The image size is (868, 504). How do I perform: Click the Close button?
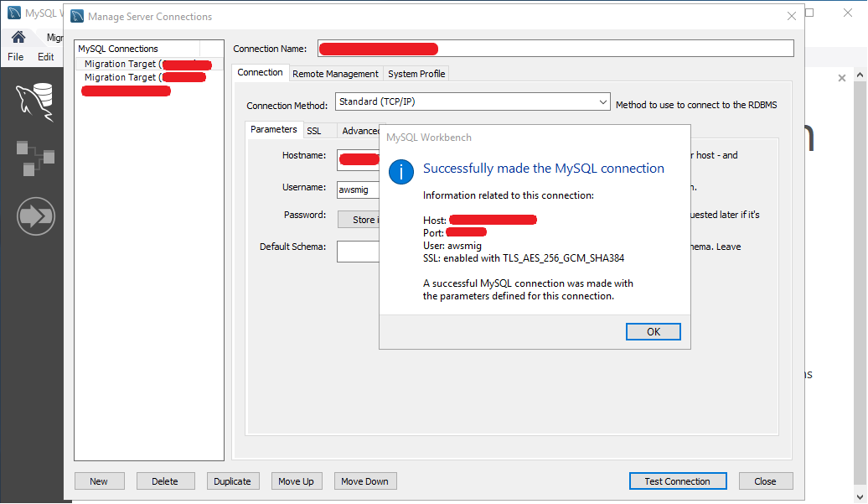tap(766, 481)
